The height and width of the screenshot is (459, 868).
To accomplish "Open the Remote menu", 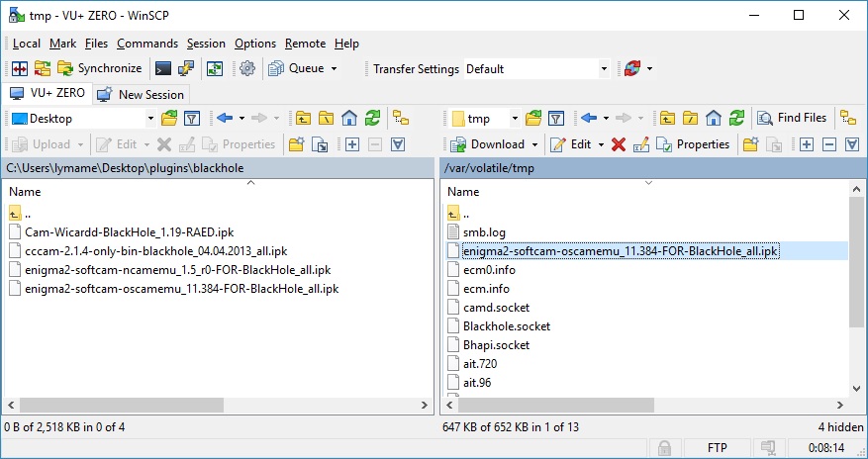I will pyautogui.click(x=305, y=44).
